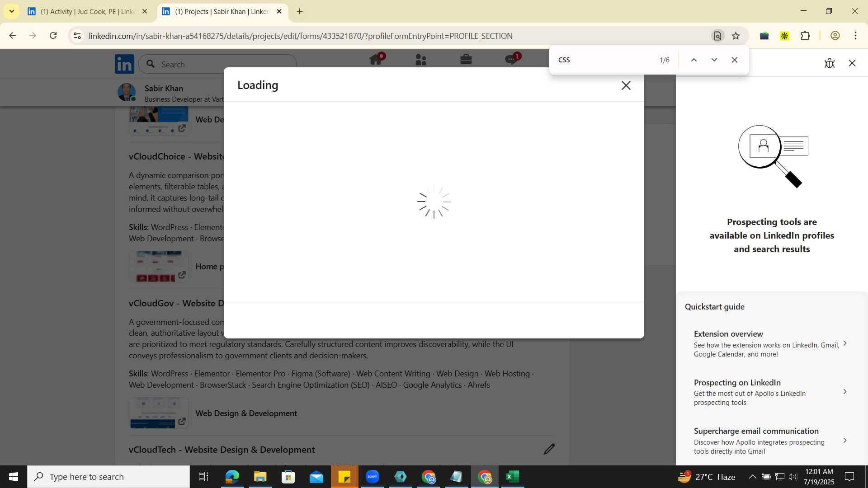Screen dimensions: 868x488
Task: Open the find-in-page toolbar icon
Action: point(717,36)
